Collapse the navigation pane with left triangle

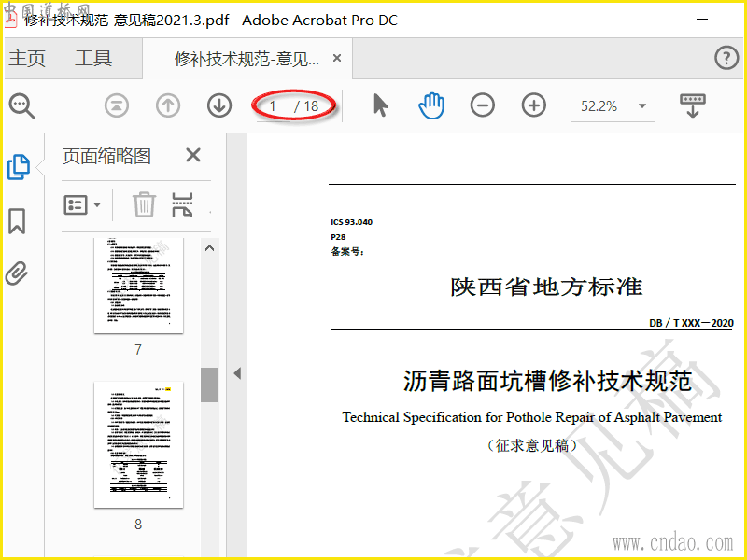(237, 373)
